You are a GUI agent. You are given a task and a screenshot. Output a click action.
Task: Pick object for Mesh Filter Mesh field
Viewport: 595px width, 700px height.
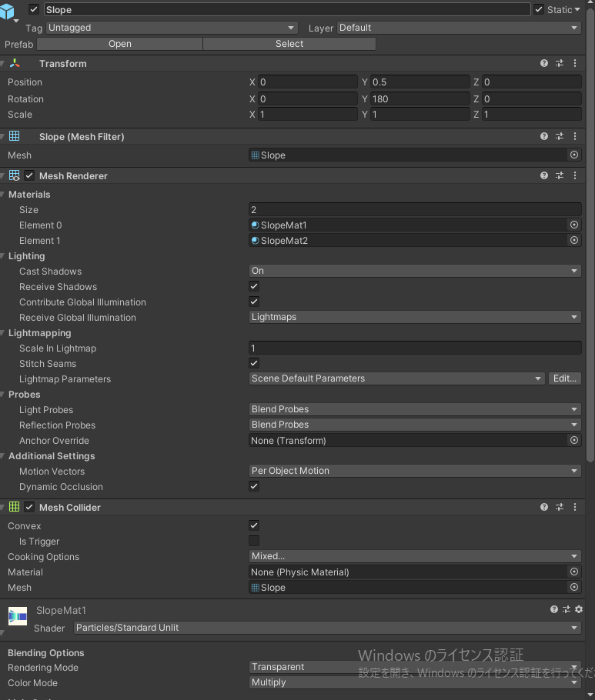574,155
